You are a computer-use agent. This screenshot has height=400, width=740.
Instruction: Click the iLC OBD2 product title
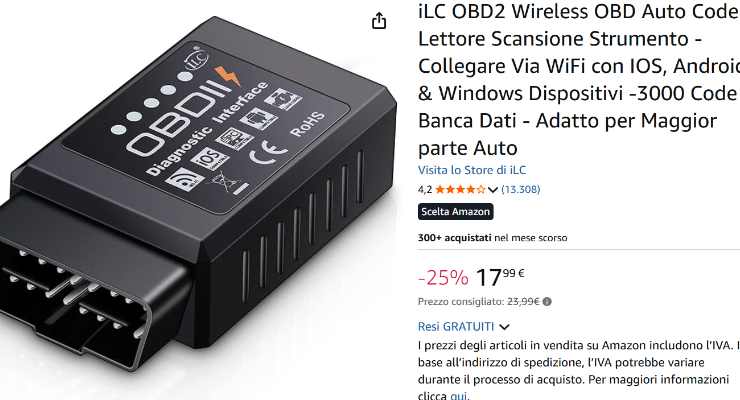579,80
